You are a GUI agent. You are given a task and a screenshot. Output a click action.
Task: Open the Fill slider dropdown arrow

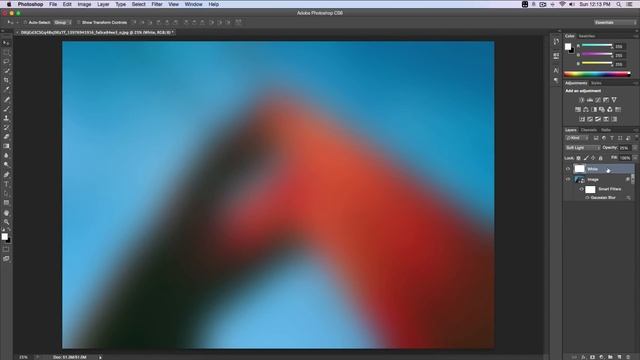[635, 158]
